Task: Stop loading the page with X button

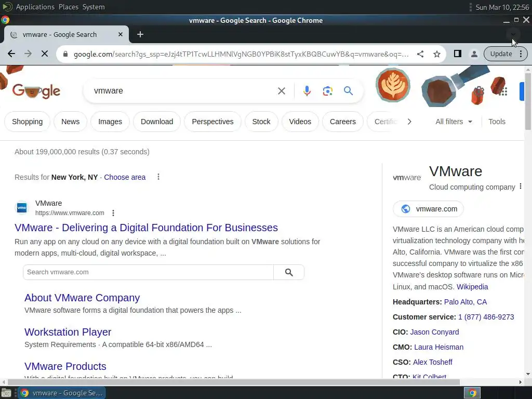Action: 45,54
